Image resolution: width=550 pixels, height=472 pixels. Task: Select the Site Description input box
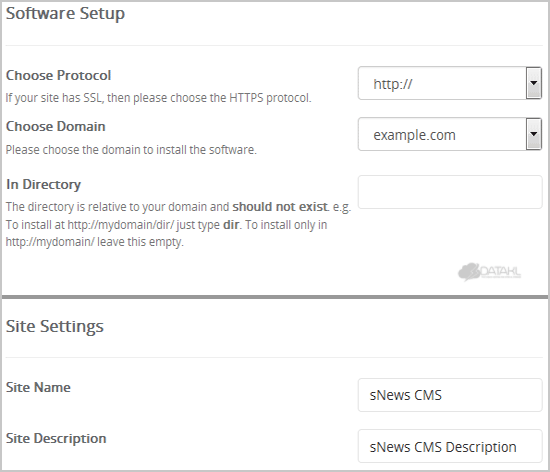450,446
